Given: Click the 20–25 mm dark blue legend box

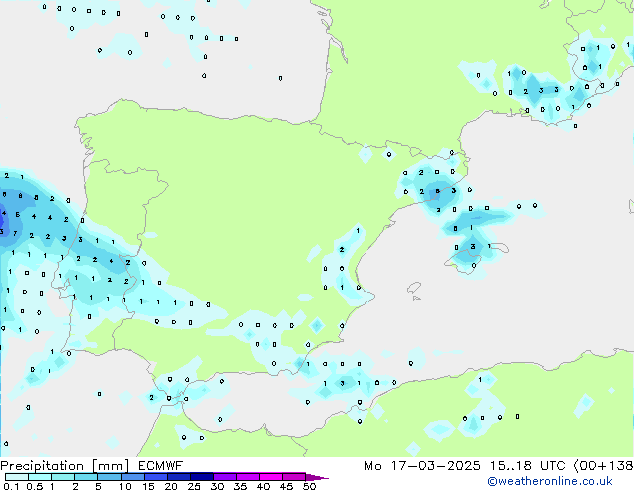Looking at the screenshot, I should click(178, 477).
